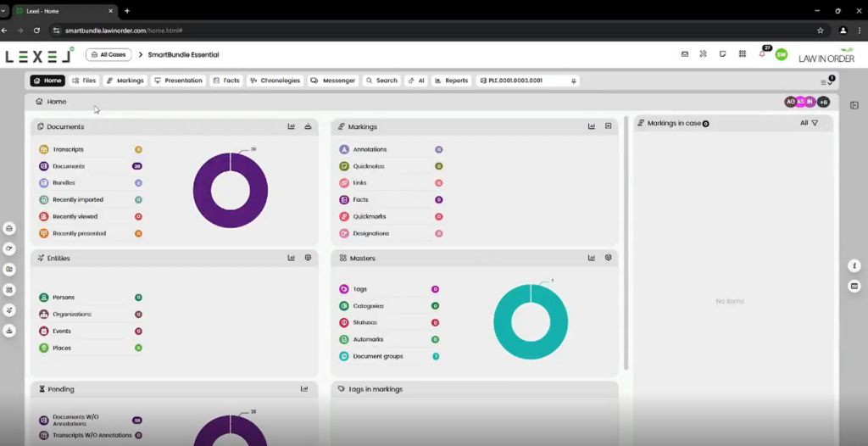This screenshot has width=868, height=446.
Task: Open the Reports tab
Action: (x=452, y=81)
